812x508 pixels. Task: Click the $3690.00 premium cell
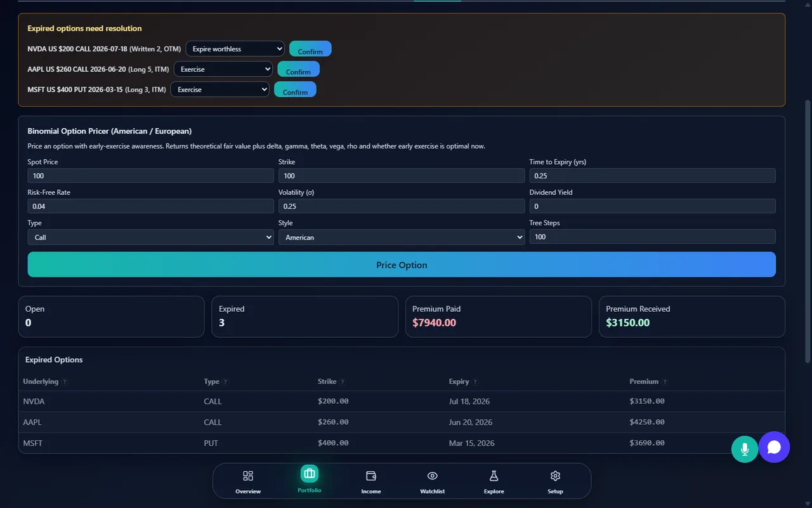pos(647,443)
